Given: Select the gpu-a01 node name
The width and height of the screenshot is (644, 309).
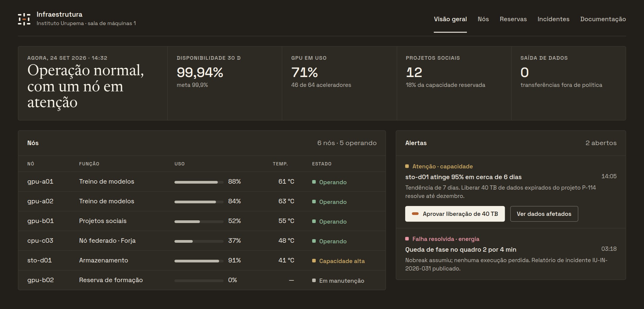Looking at the screenshot, I should click(x=40, y=182).
